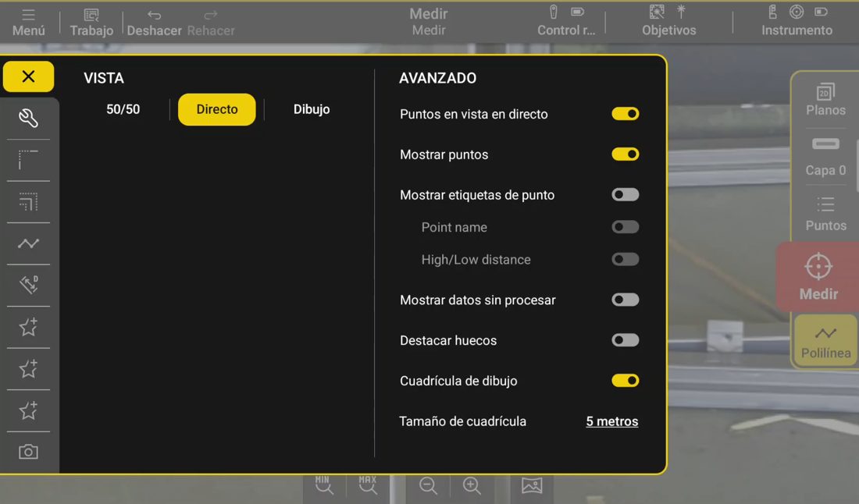
Task: Enable the Destacar huecos switch
Action: pyautogui.click(x=625, y=340)
